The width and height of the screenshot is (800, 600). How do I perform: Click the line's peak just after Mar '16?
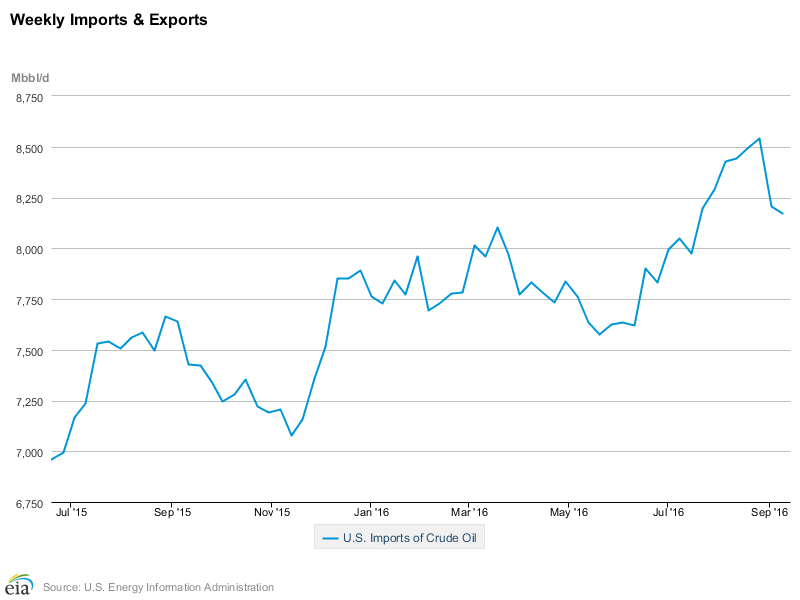pyautogui.click(x=497, y=227)
